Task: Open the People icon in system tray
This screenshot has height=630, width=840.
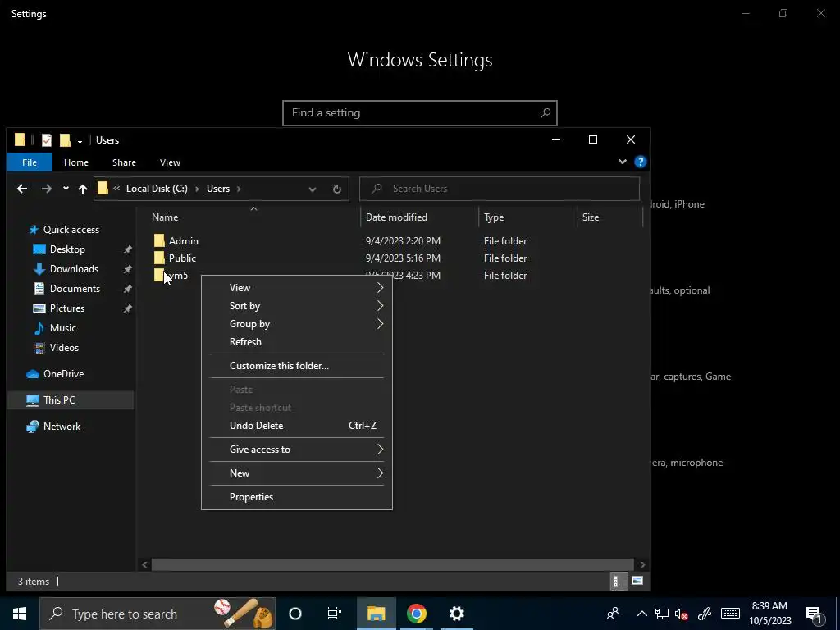Action: pyautogui.click(x=613, y=614)
